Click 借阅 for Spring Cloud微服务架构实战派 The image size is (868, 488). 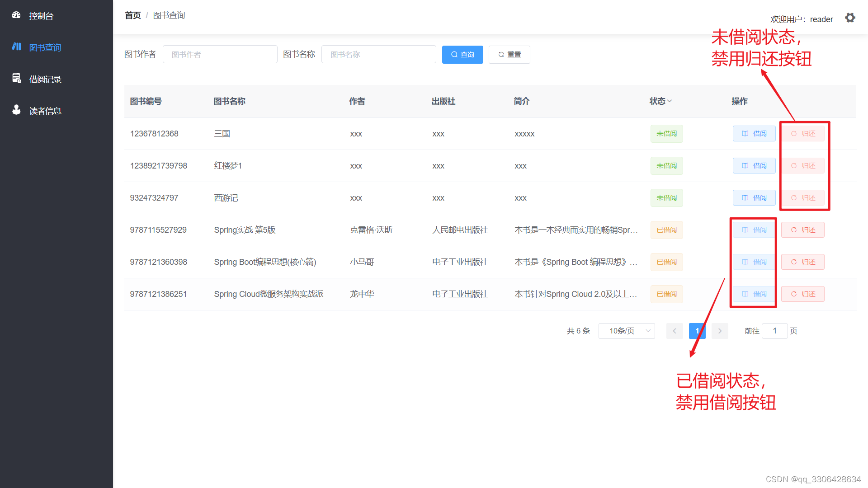[x=754, y=294]
